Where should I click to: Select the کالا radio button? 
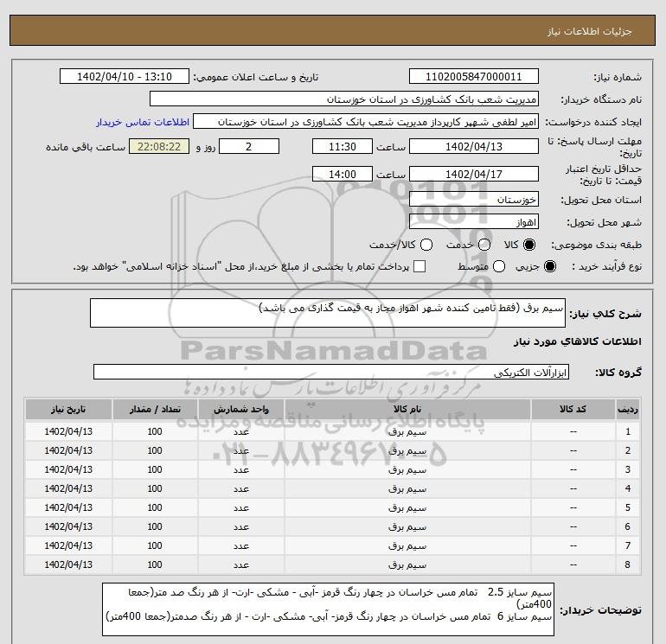[529, 245]
